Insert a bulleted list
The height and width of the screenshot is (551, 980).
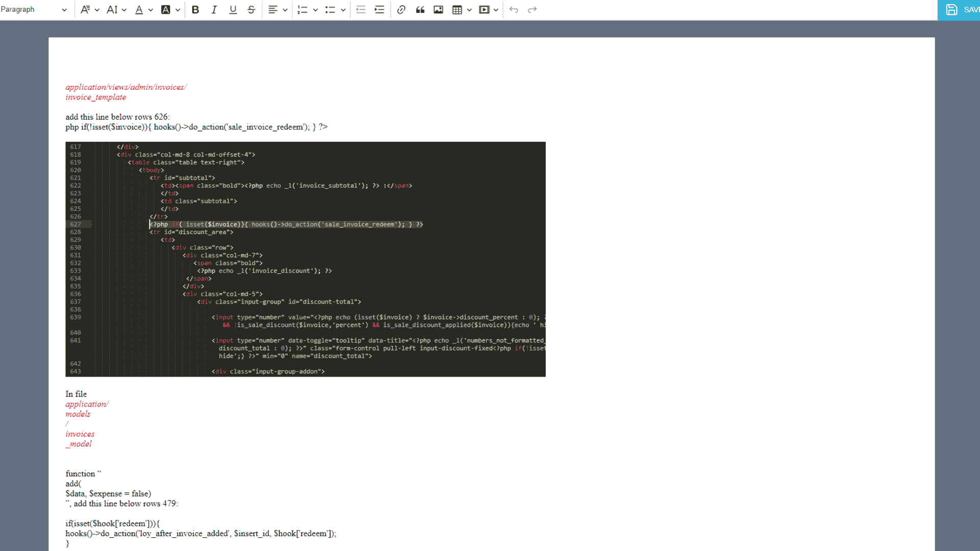point(330,10)
